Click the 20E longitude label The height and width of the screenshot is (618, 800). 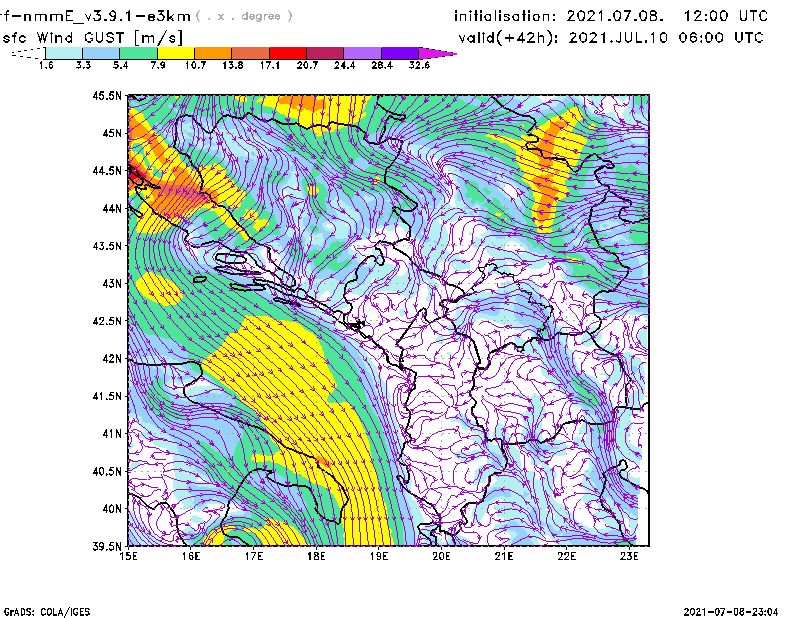pos(441,556)
